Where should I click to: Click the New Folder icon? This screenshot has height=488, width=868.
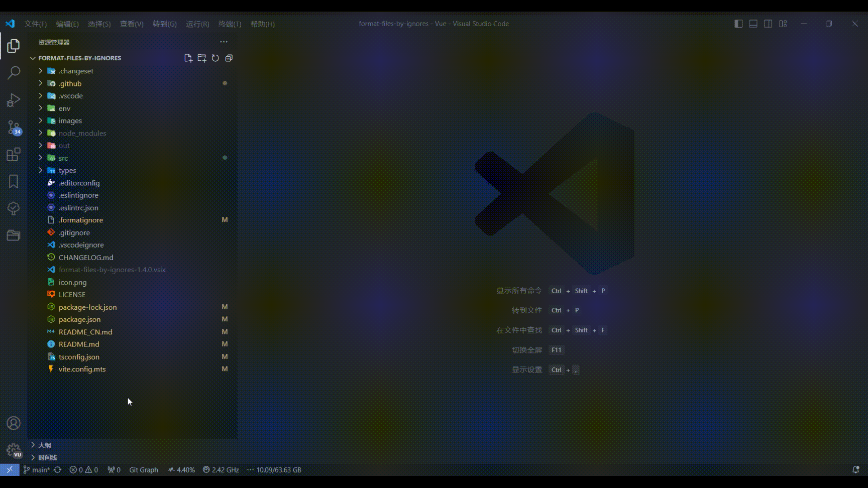click(x=202, y=58)
